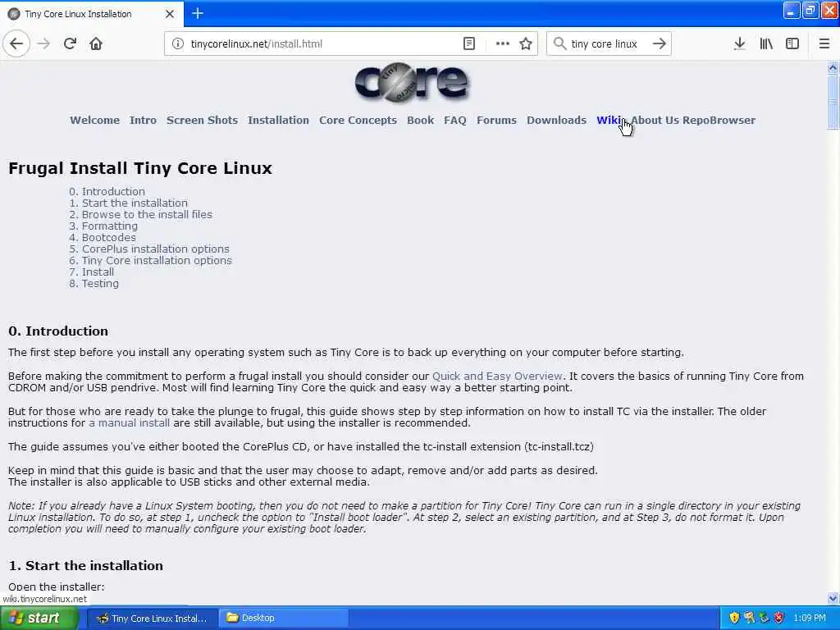Open the hamburger application menu
This screenshot has width=840, height=630.
(x=824, y=44)
